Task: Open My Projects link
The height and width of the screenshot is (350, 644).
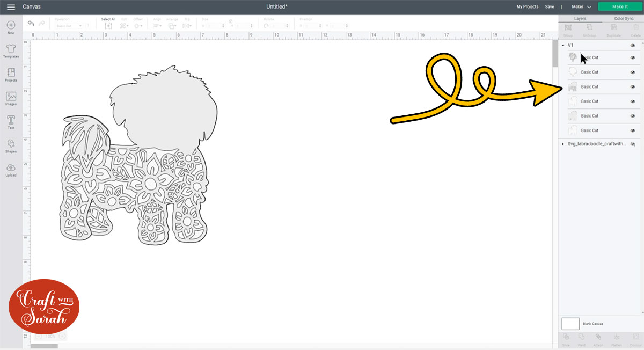Action: (x=527, y=7)
